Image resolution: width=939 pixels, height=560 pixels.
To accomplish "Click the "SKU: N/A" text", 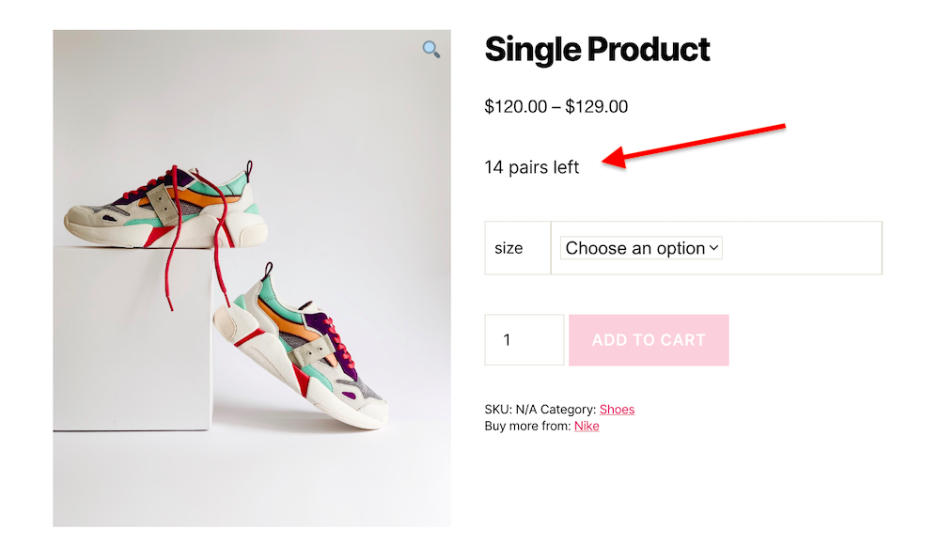I will (510, 410).
